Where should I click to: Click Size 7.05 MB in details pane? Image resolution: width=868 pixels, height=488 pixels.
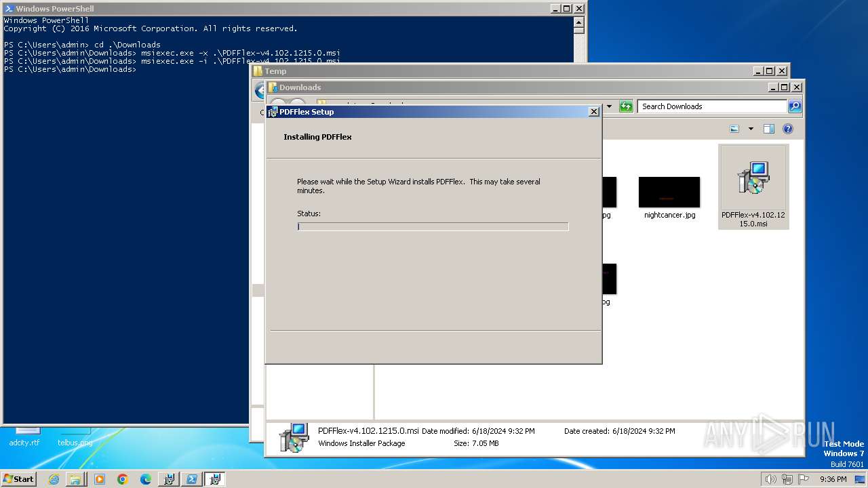pyautogui.click(x=476, y=443)
